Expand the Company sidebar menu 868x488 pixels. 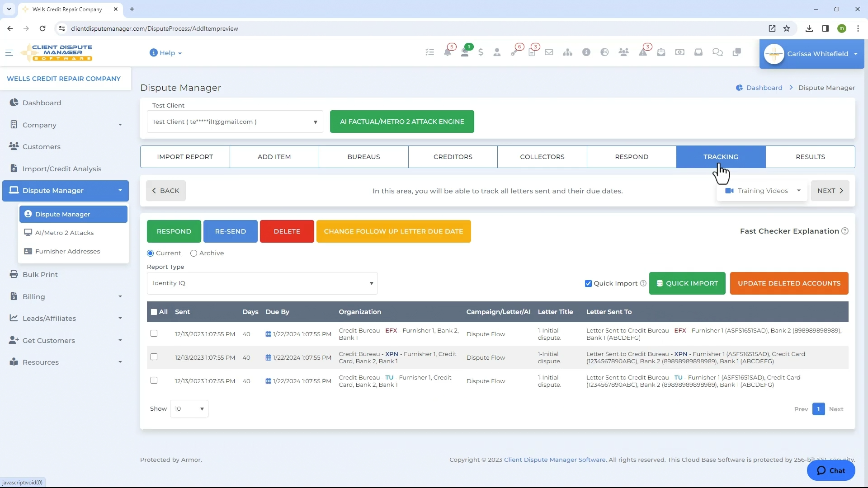coord(66,125)
